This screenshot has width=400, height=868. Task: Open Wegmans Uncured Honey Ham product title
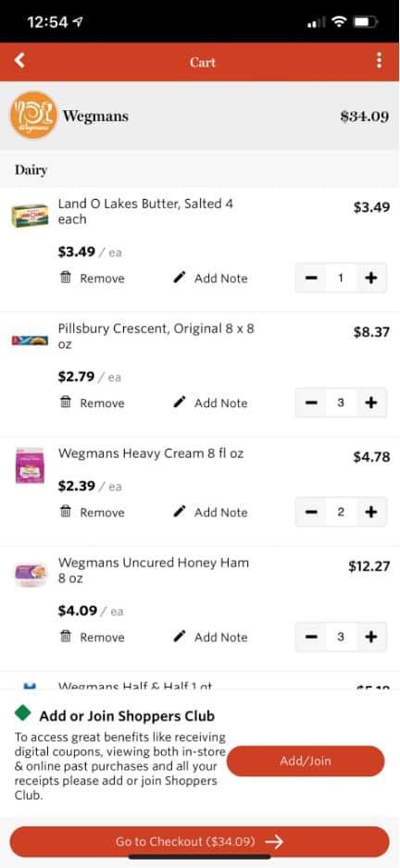154,571
